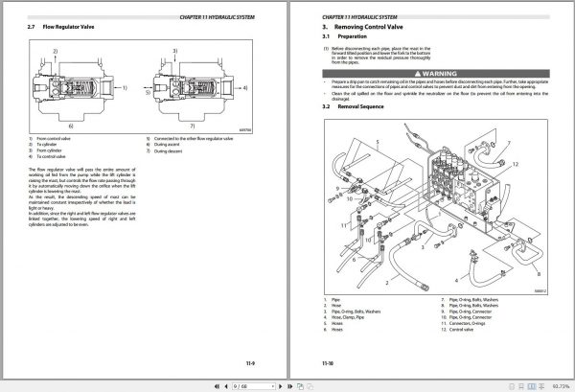Click the green previous view icon
Image resolution: width=575 pixels, height=392 pixels.
(x=300, y=386)
